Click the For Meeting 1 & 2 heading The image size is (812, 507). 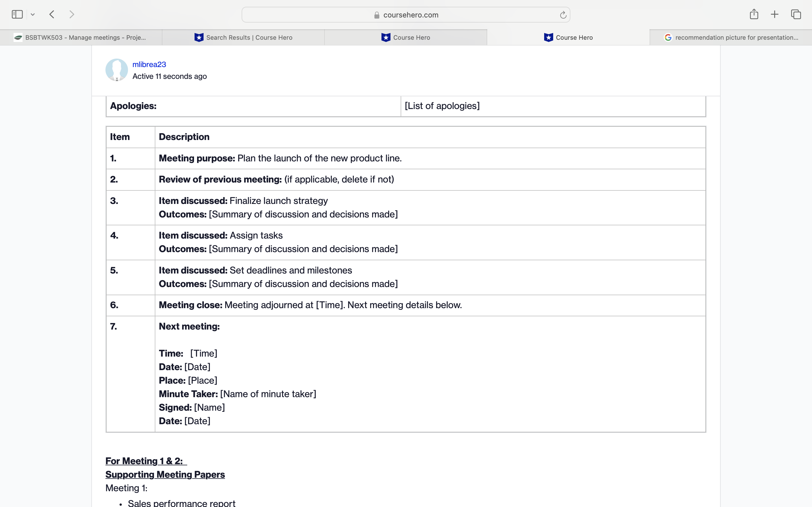[x=144, y=461]
